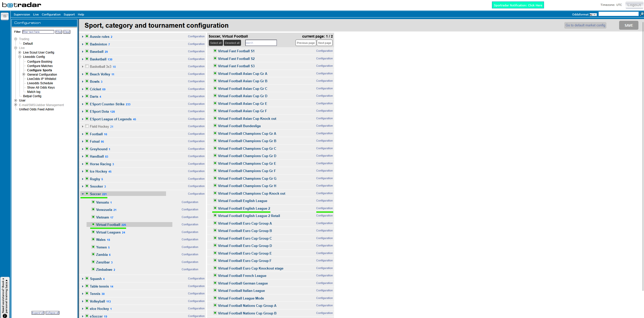The width and height of the screenshot is (644, 318).
Task: Click the info icon at bottom left
Action: 5,316
